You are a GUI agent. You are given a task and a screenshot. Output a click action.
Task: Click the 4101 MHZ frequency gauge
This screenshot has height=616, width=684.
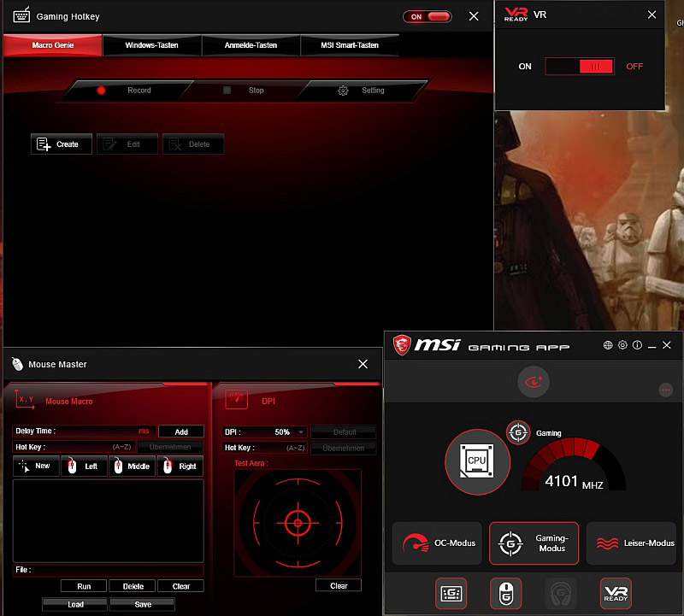pyautogui.click(x=573, y=465)
